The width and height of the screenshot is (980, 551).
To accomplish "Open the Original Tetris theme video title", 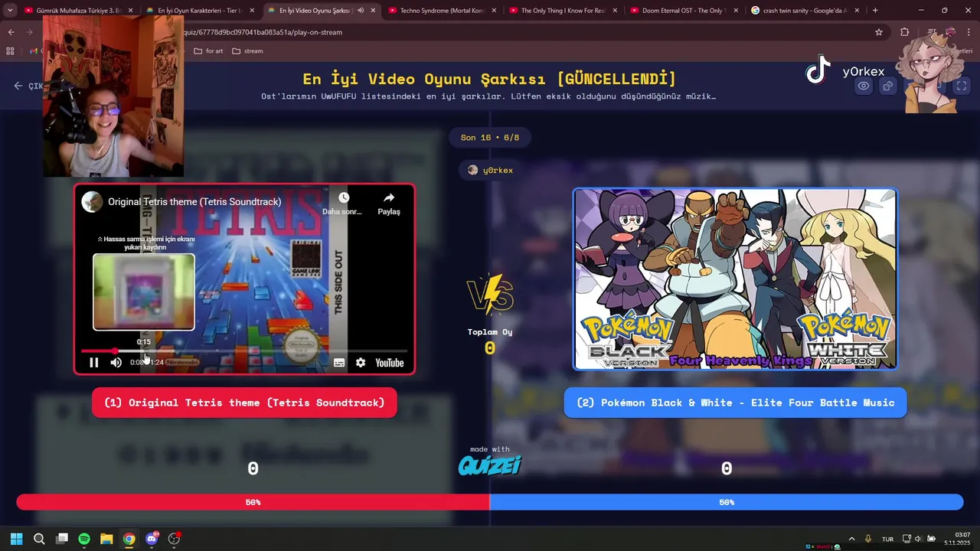I will [194, 202].
